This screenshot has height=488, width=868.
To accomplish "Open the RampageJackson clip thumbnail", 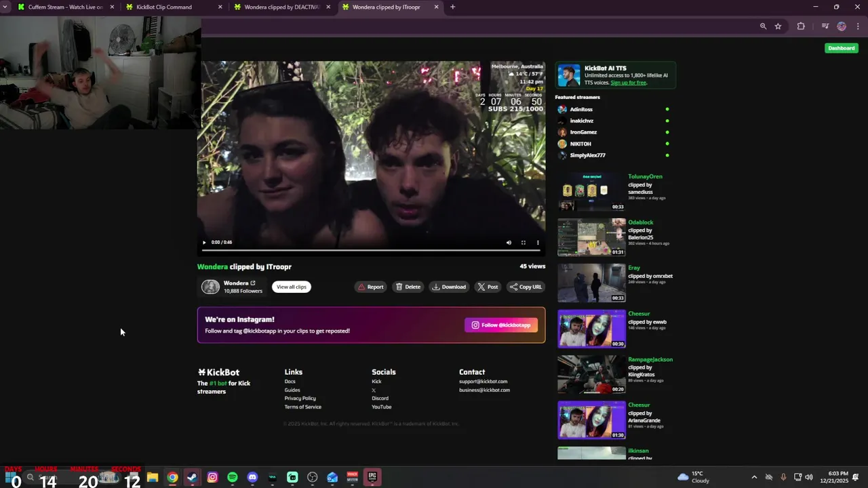I will point(591,374).
